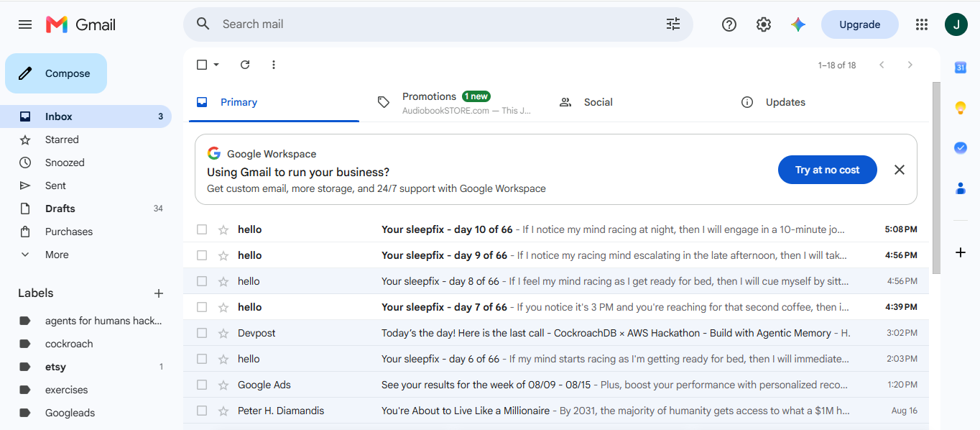Star the Google Ads email
Viewport: 980px width, 430px height.
[x=223, y=385]
